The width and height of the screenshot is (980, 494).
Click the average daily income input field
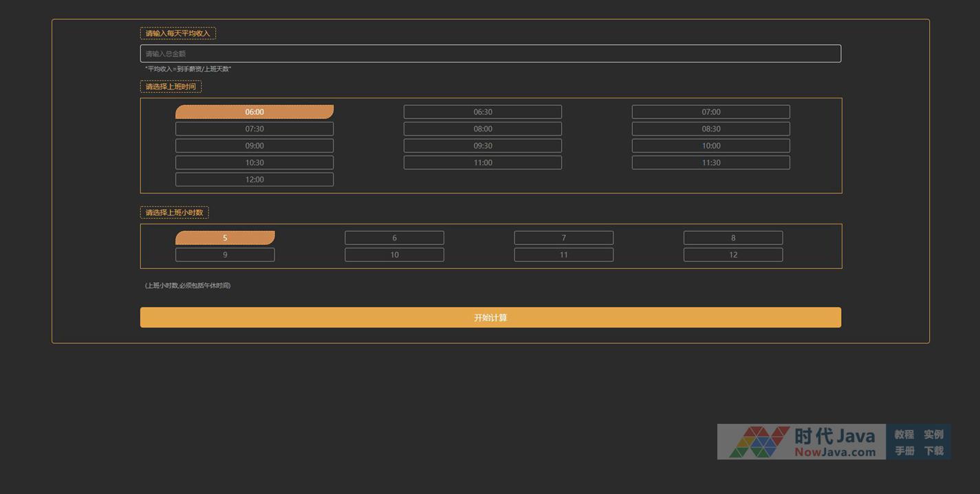(490, 54)
